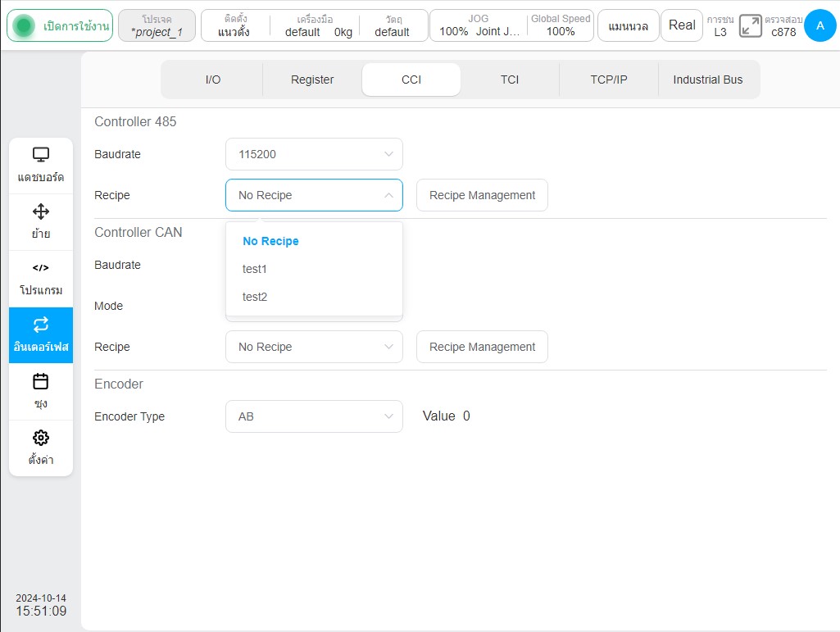
Task: Open Encoder Type AB dropdown
Action: click(314, 416)
